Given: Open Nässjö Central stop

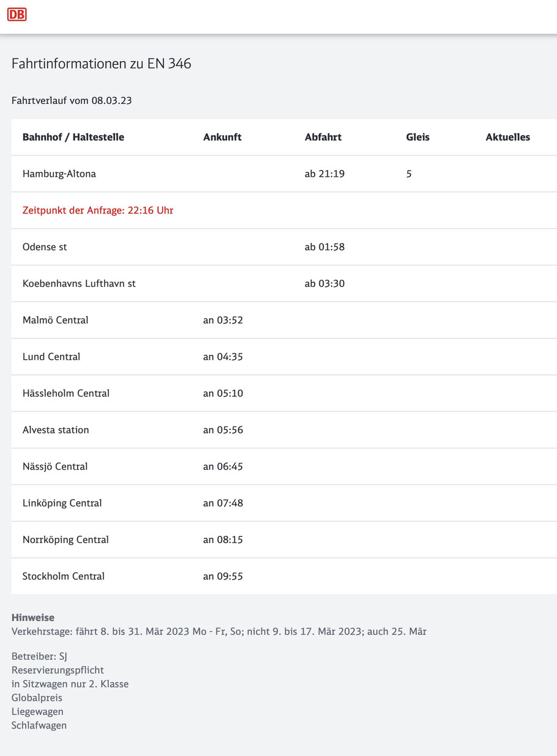Looking at the screenshot, I should coord(55,467).
